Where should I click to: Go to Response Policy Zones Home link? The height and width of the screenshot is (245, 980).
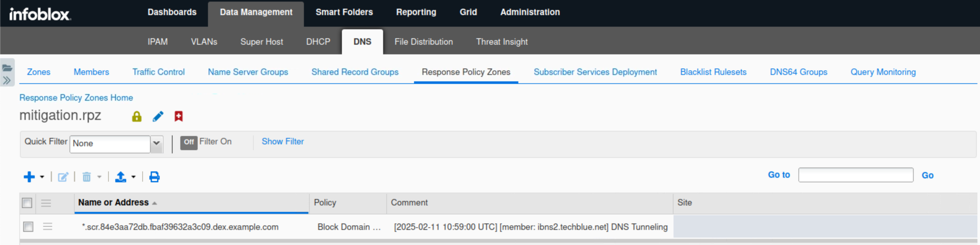pyautogui.click(x=76, y=98)
